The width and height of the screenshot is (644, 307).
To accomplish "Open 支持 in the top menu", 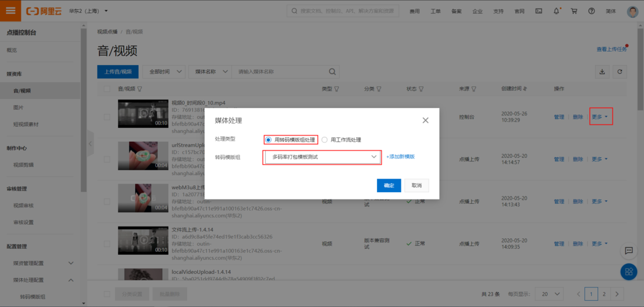I will coord(499,11).
